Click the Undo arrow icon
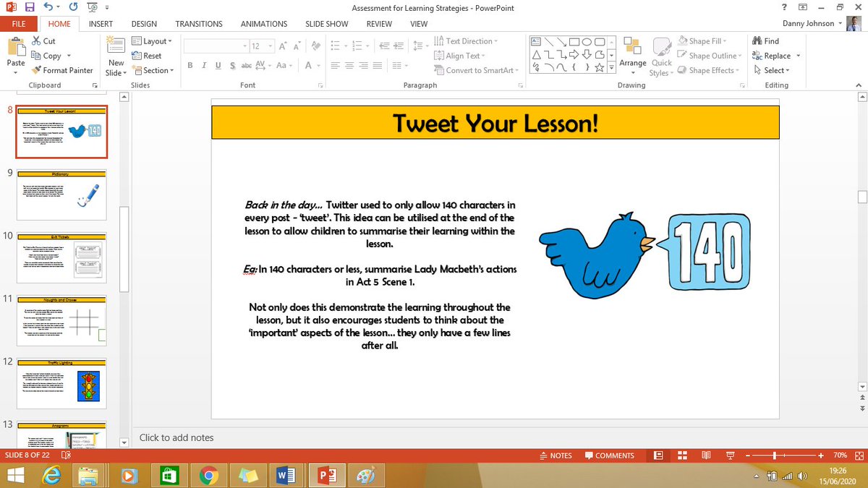Screen dimensions: 868x488 (x=50, y=7)
